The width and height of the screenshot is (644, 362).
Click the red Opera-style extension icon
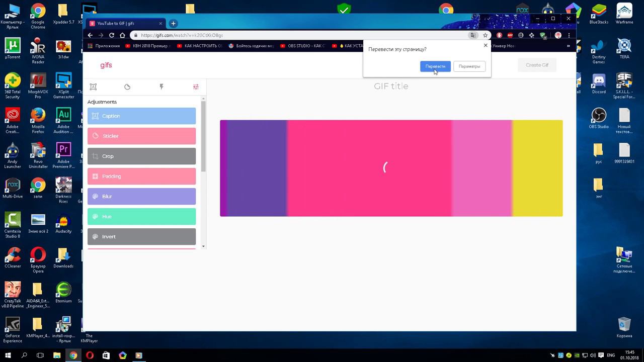tap(499, 35)
